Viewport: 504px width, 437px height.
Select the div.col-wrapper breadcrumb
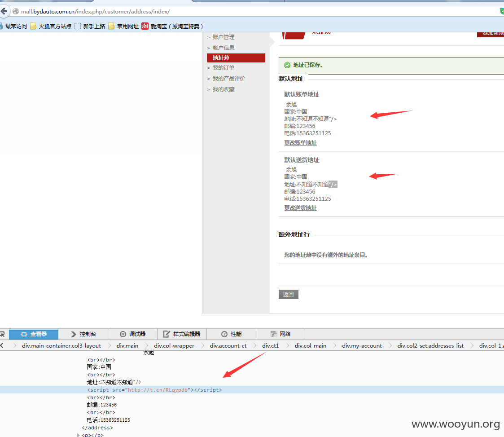tap(174, 346)
